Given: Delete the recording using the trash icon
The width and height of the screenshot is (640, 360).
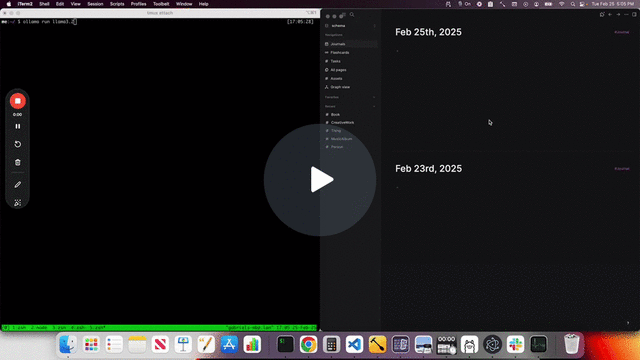Looking at the screenshot, I should coord(18,162).
